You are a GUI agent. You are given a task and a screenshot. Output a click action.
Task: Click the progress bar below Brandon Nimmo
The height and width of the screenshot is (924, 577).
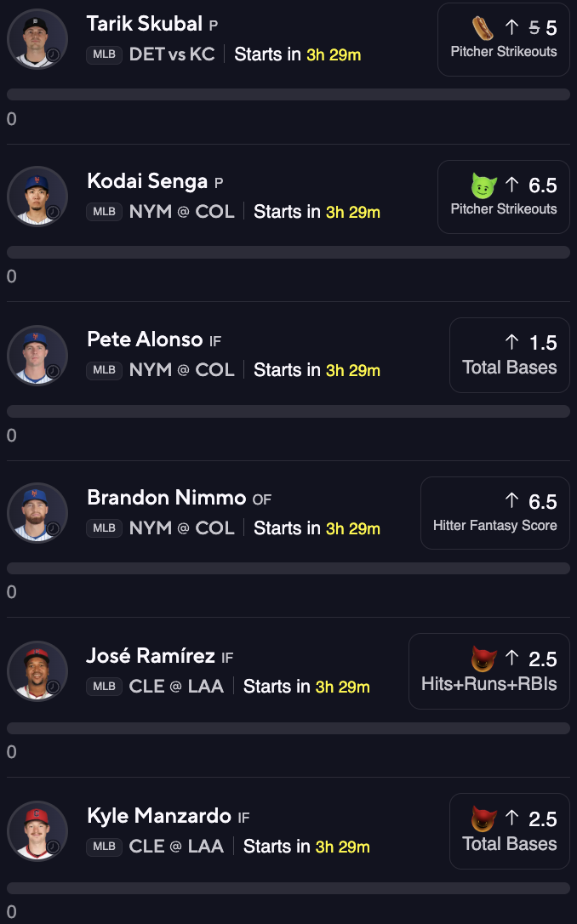[288, 568]
